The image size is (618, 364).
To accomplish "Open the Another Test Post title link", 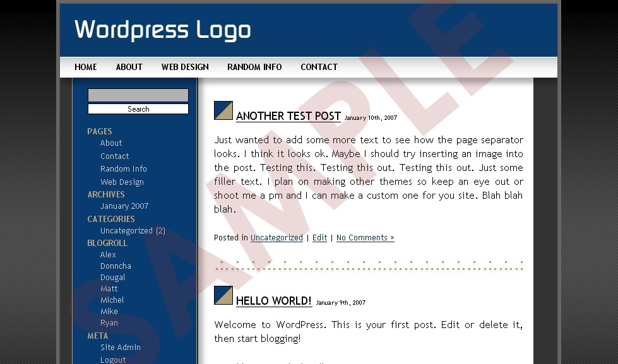I will (288, 116).
